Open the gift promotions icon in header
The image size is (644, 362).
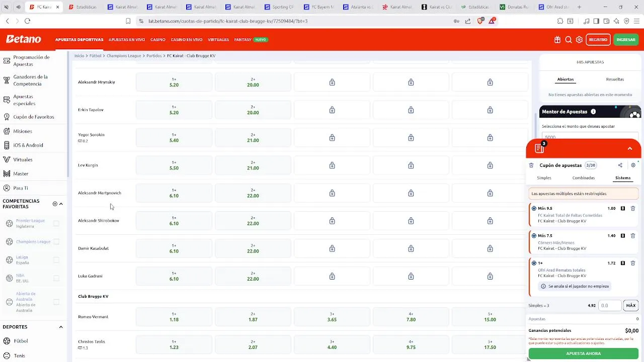point(557,40)
